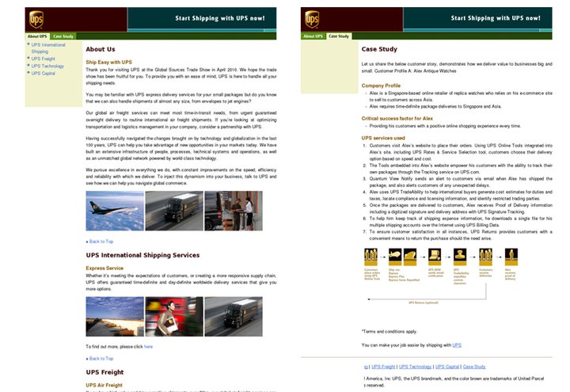Click the UPS link after 'shipping with'
The height and width of the screenshot is (392, 570).
[457, 345]
